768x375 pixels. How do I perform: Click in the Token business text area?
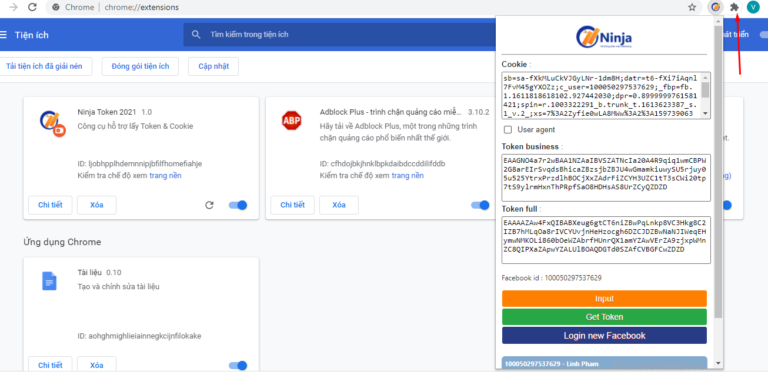point(606,177)
